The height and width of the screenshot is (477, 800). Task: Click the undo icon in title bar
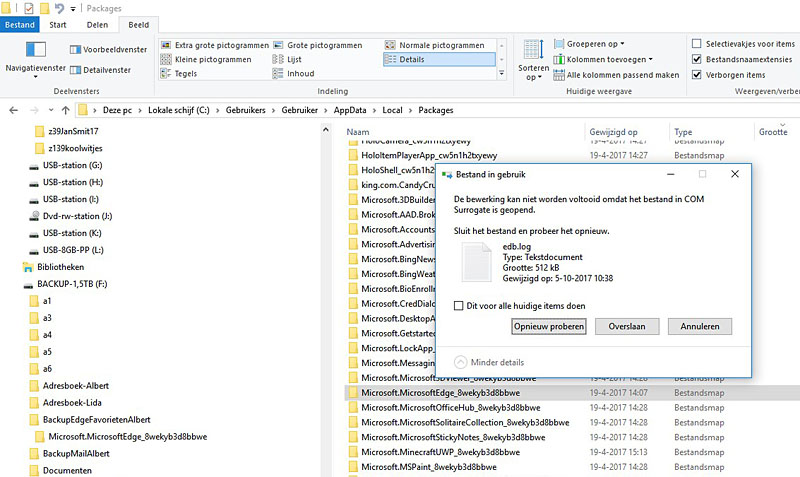coord(59,8)
